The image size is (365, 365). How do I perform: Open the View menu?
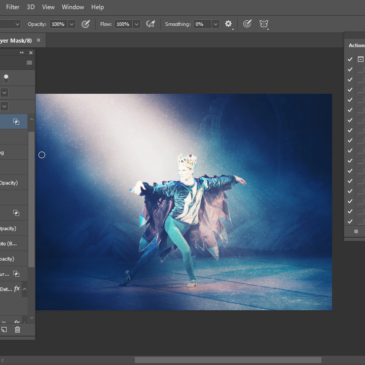click(48, 7)
